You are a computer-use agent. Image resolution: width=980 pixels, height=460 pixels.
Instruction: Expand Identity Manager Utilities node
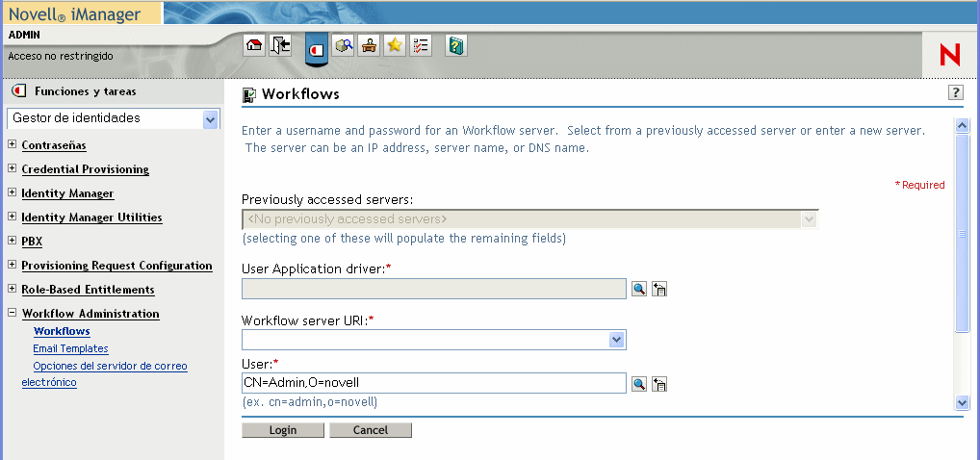12,217
